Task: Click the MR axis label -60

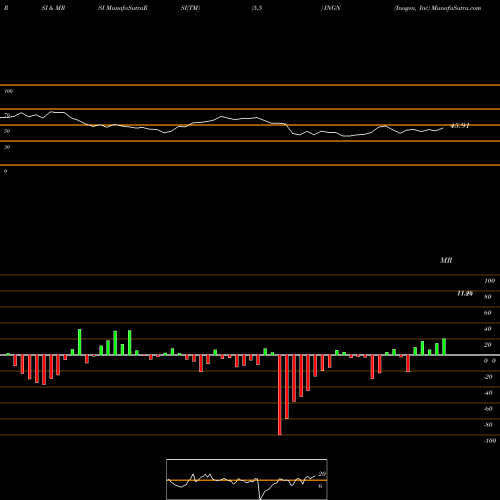Action: coord(488,409)
